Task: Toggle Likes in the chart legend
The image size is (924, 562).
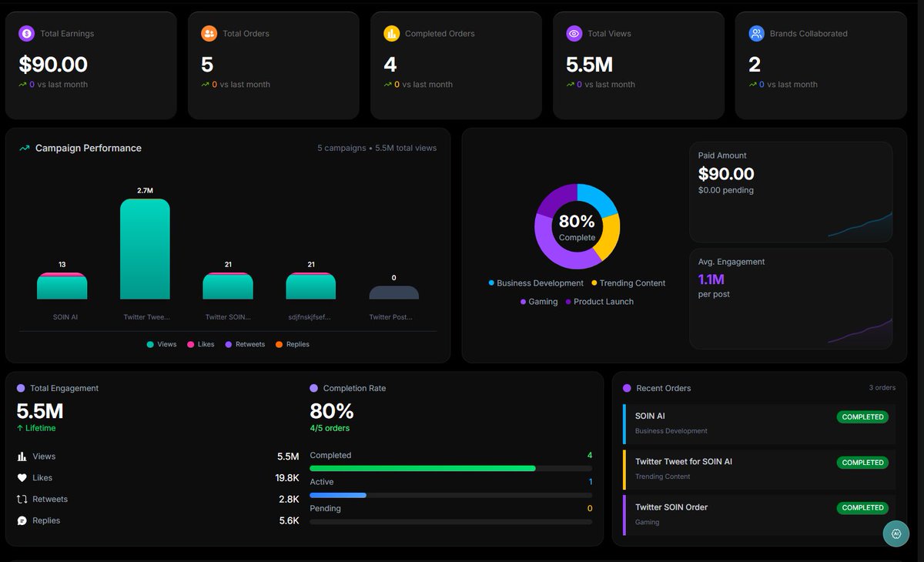Action: (x=201, y=344)
